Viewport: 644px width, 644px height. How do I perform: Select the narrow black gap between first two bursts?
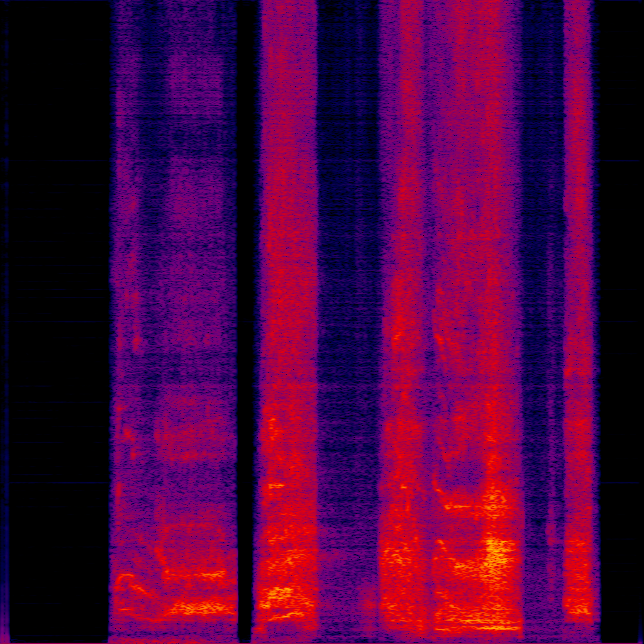pos(245,314)
